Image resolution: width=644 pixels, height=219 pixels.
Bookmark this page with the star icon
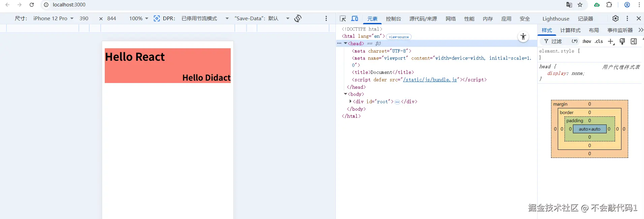580,5
